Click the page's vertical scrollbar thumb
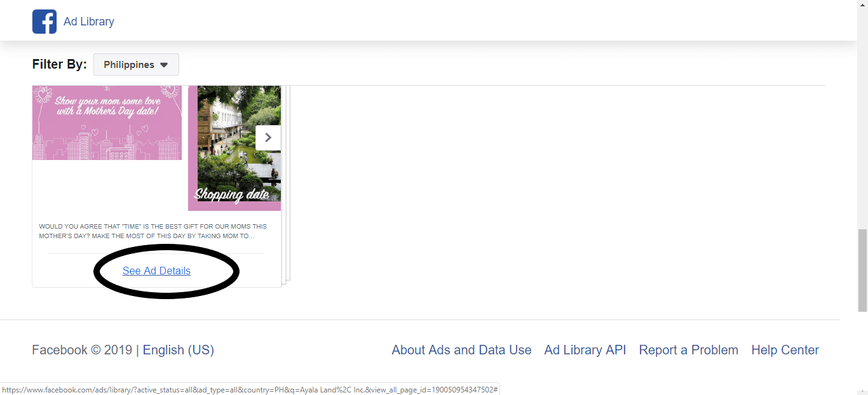 862,271
